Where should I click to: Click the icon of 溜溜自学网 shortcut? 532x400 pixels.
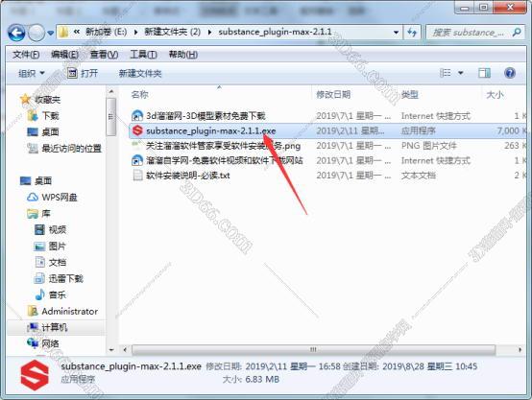137,160
